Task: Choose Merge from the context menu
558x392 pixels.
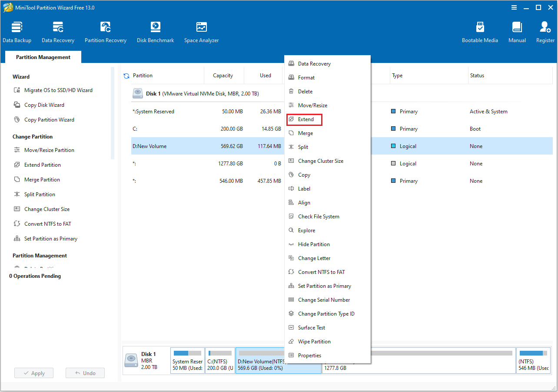Action: click(x=327, y=133)
